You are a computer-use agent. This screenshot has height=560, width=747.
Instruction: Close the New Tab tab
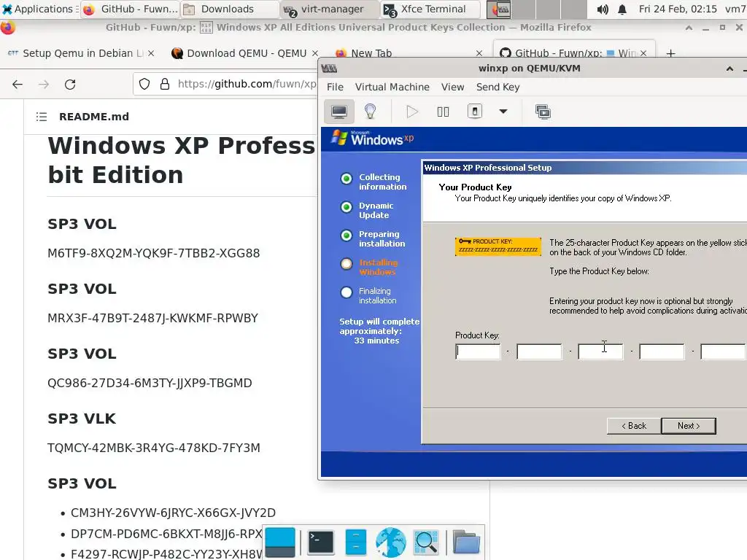(x=479, y=53)
